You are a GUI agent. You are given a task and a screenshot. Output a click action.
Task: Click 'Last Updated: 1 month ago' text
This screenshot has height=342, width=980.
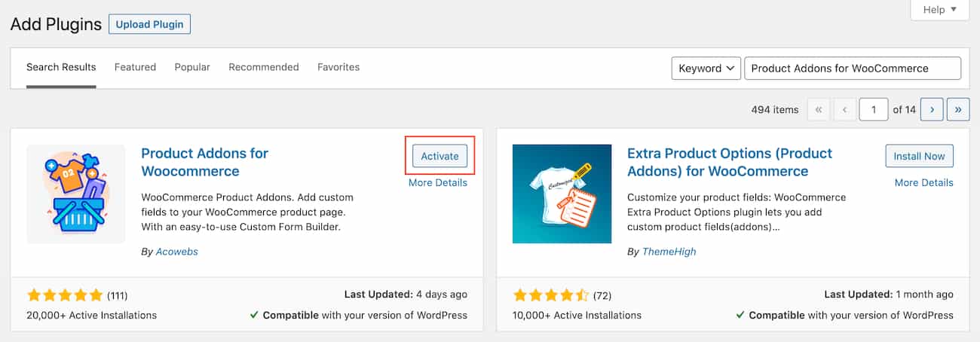click(x=889, y=295)
